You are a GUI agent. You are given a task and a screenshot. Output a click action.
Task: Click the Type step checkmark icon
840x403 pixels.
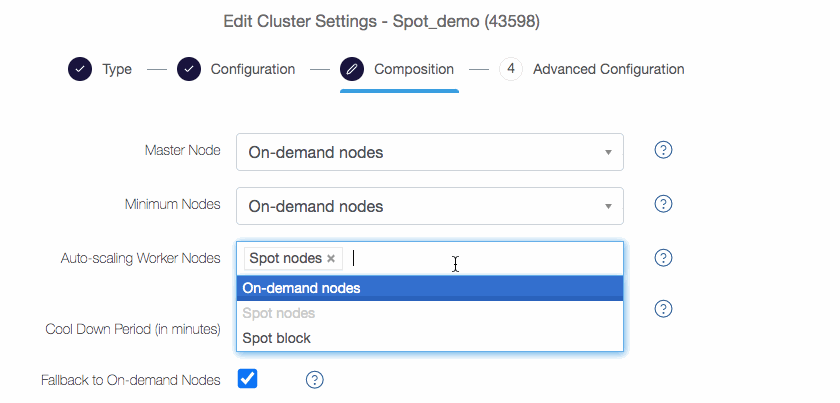coord(80,69)
